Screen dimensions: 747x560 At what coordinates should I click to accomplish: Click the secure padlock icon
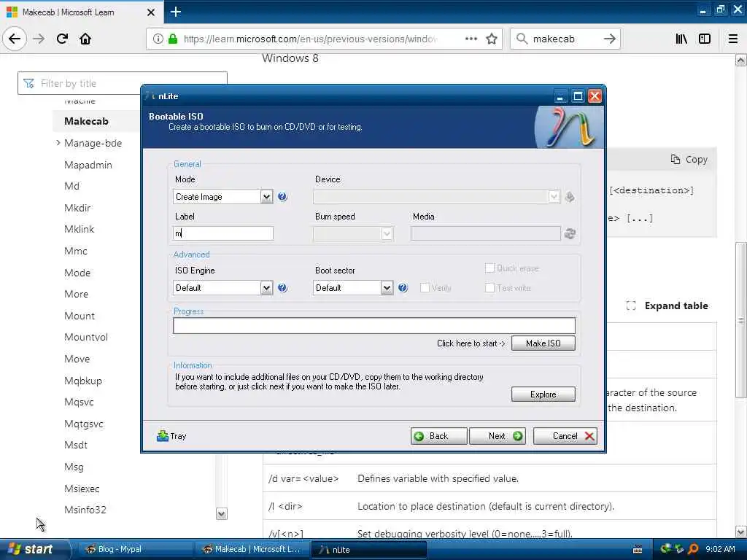[x=173, y=39]
